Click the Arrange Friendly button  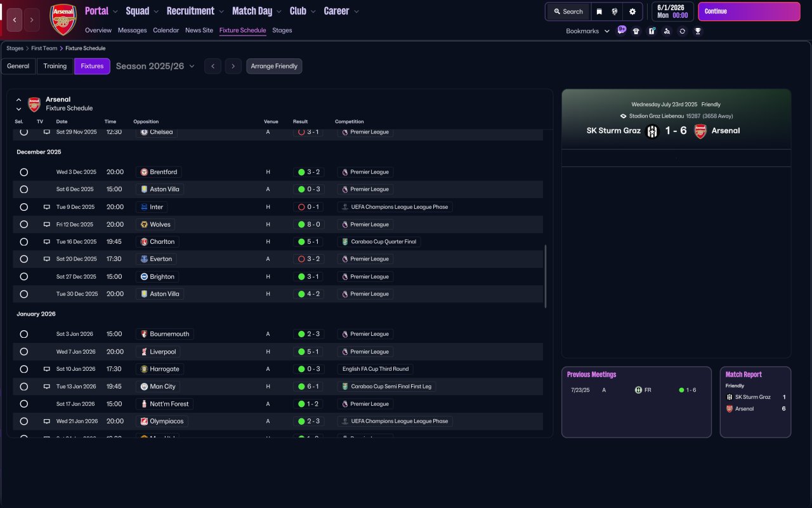274,66
